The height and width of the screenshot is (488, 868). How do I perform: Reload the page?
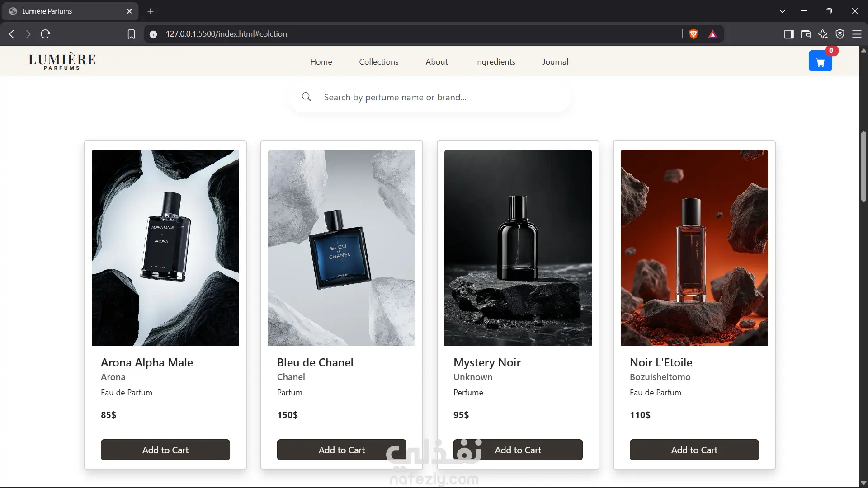click(45, 34)
